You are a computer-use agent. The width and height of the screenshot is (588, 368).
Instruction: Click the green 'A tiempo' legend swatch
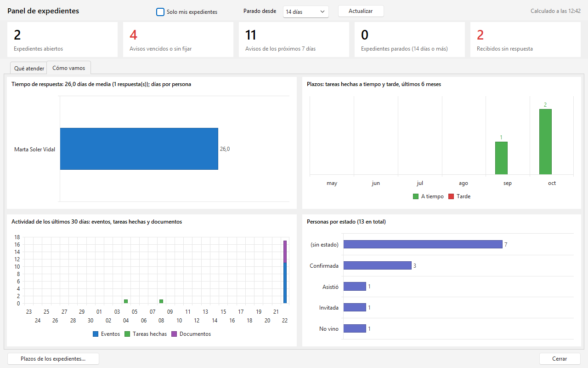click(416, 196)
